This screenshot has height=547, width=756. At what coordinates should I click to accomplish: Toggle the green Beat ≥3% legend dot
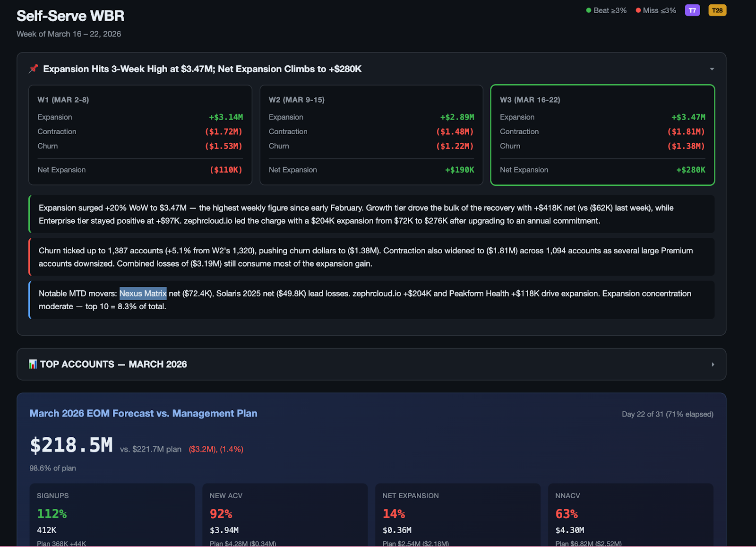588,10
